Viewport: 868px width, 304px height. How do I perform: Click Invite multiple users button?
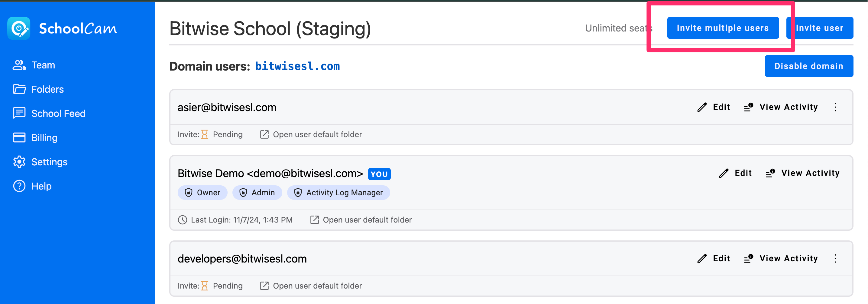point(722,28)
